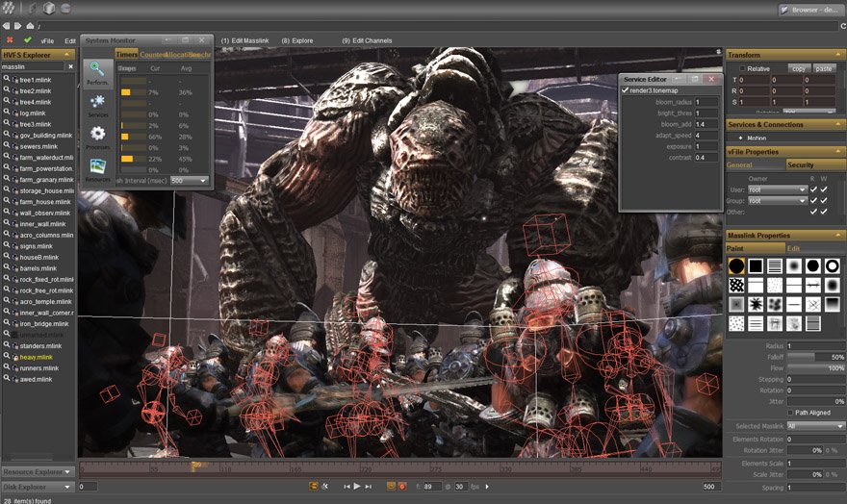Open the refresh interval 500 dropdown
The image size is (847, 504).
(x=189, y=180)
